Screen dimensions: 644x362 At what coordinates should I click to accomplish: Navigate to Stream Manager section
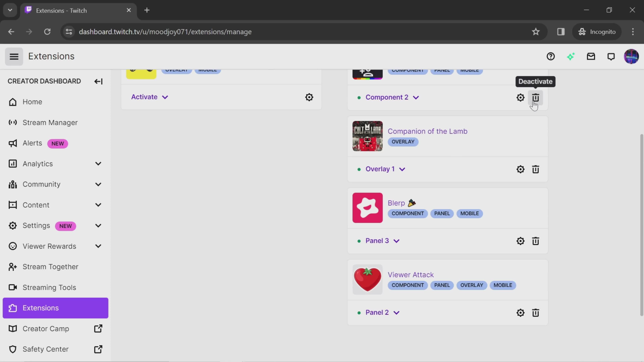pos(50,123)
